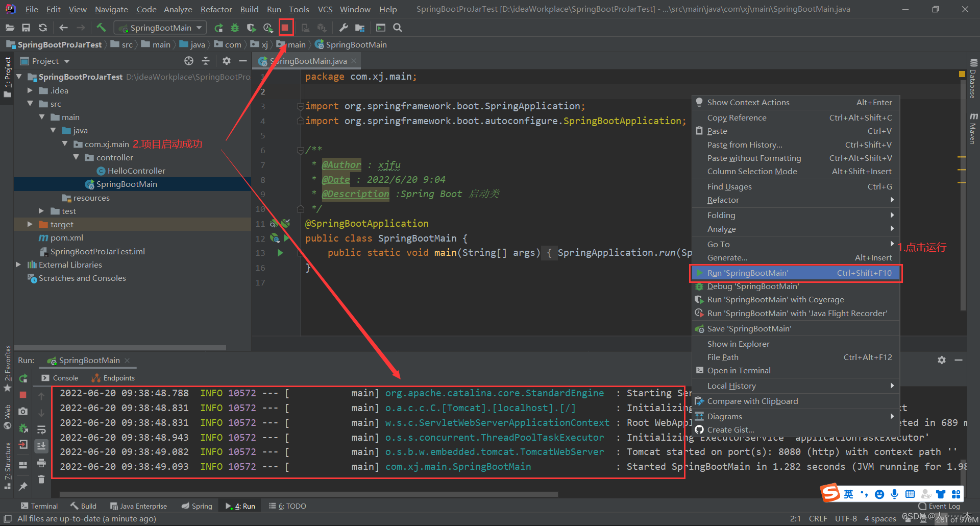Collapse the src folder in the tree

30,104
